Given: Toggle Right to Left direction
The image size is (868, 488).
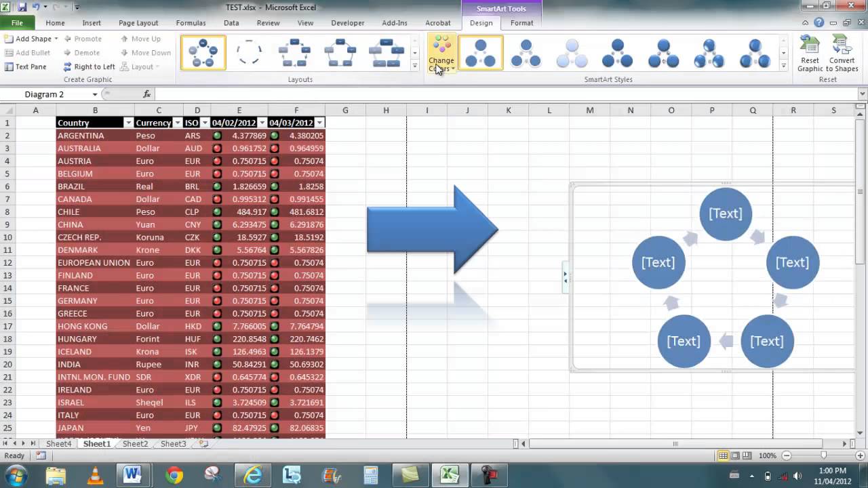Looking at the screenshot, I should 90,66.
